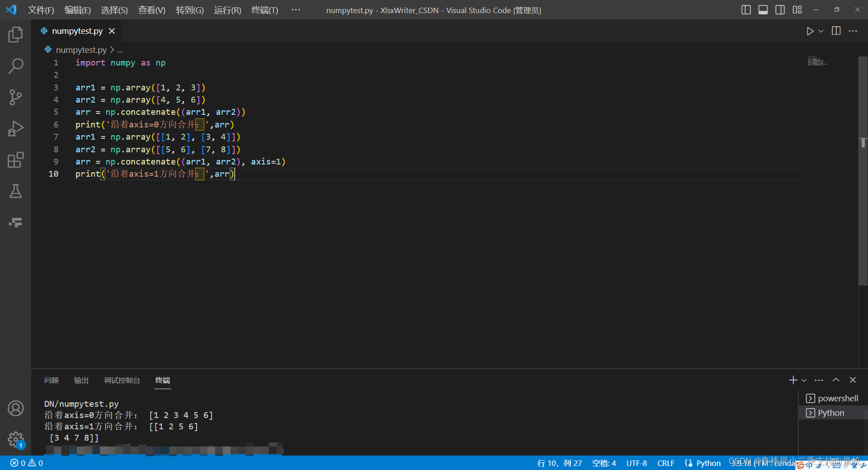Screen dimensions: 868x470
Task: Run the Python file with play button
Action: (810, 31)
